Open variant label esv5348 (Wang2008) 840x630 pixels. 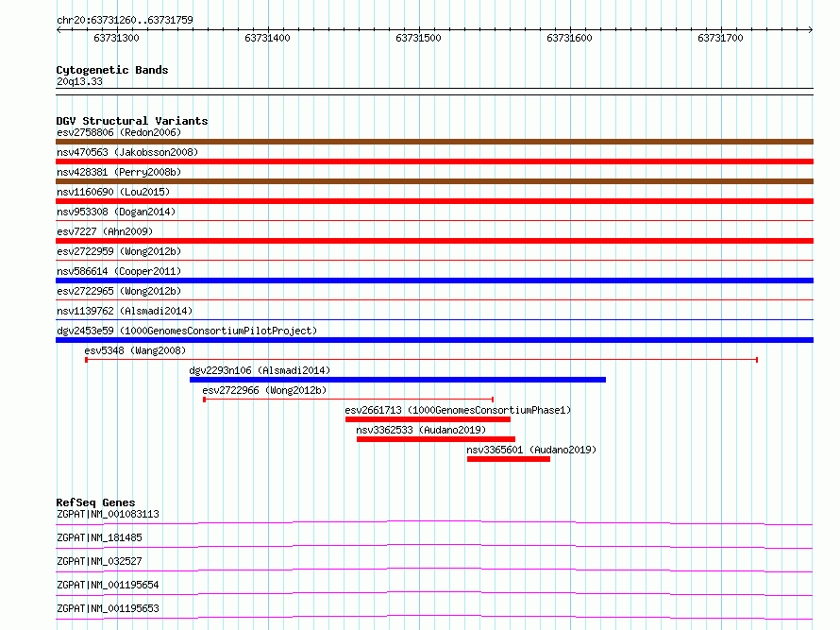(x=135, y=350)
